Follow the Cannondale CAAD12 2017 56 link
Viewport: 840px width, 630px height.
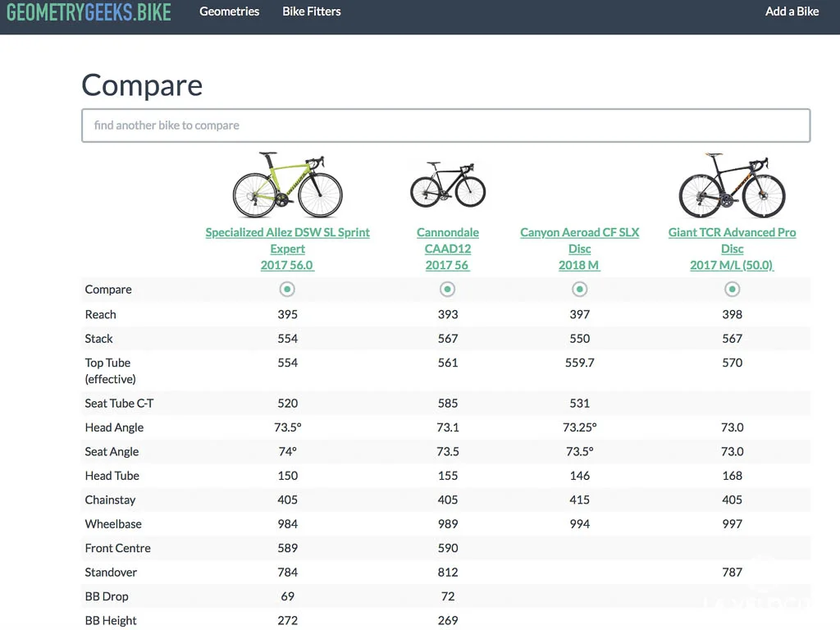point(448,249)
